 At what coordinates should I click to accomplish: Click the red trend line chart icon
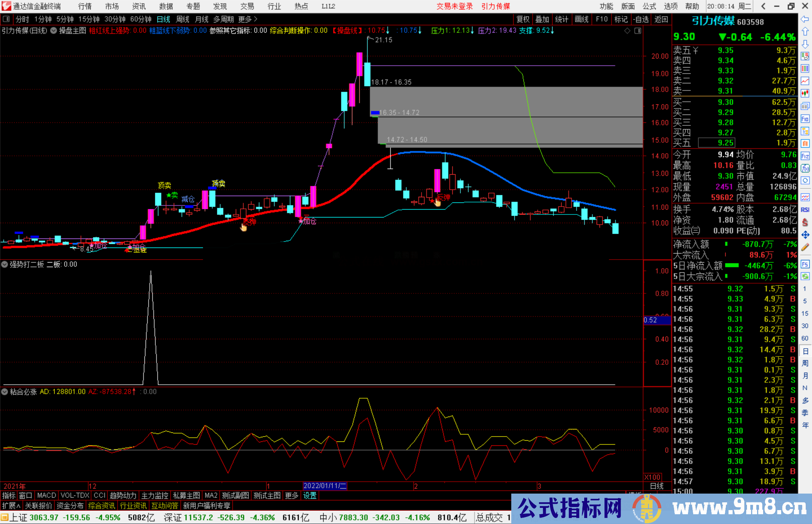(805, 81)
